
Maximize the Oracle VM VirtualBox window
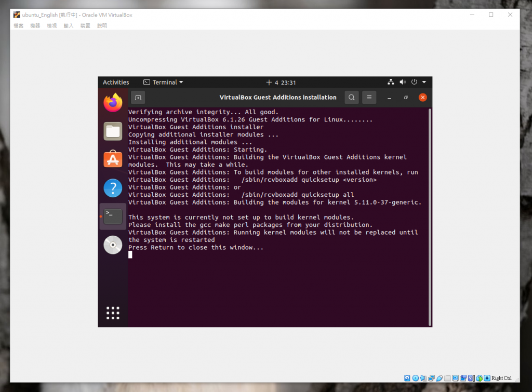491,15
